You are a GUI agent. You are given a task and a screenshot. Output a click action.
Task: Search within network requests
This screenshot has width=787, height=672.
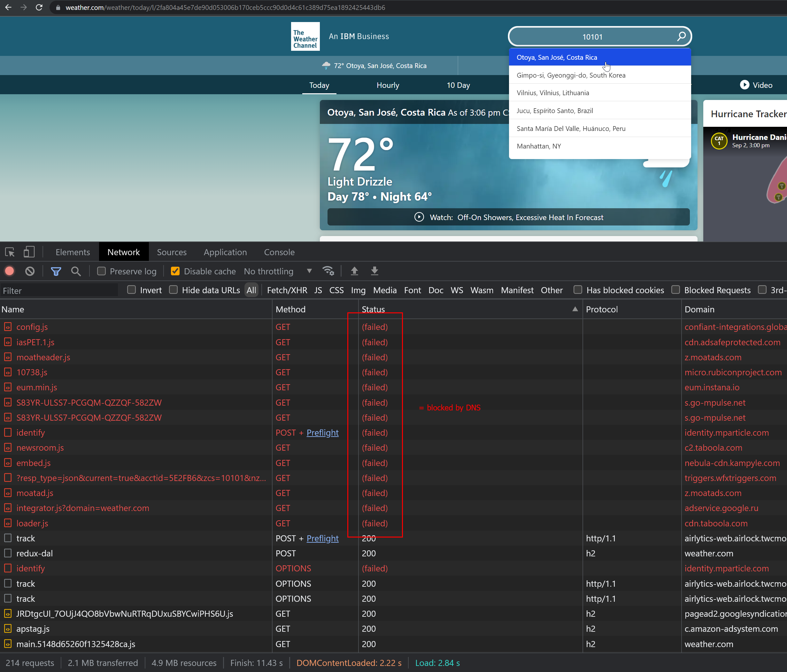[76, 271]
